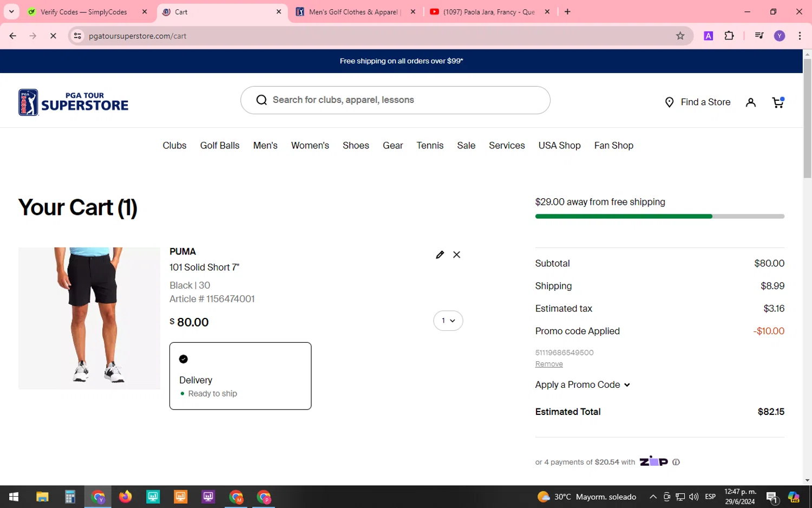Open File Explorer from taskbar
The width and height of the screenshot is (812, 508).
coord(42,497)
